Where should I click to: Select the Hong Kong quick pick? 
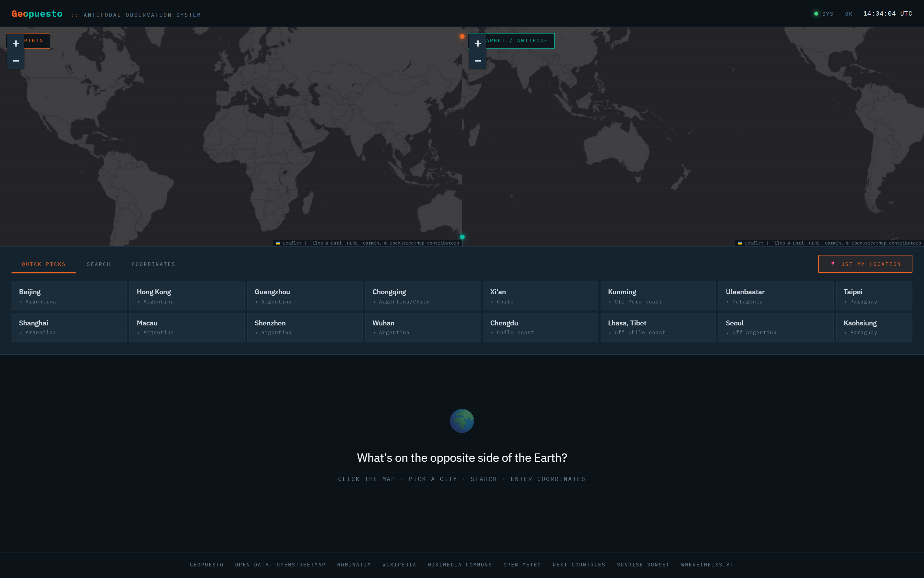point(187,296)
